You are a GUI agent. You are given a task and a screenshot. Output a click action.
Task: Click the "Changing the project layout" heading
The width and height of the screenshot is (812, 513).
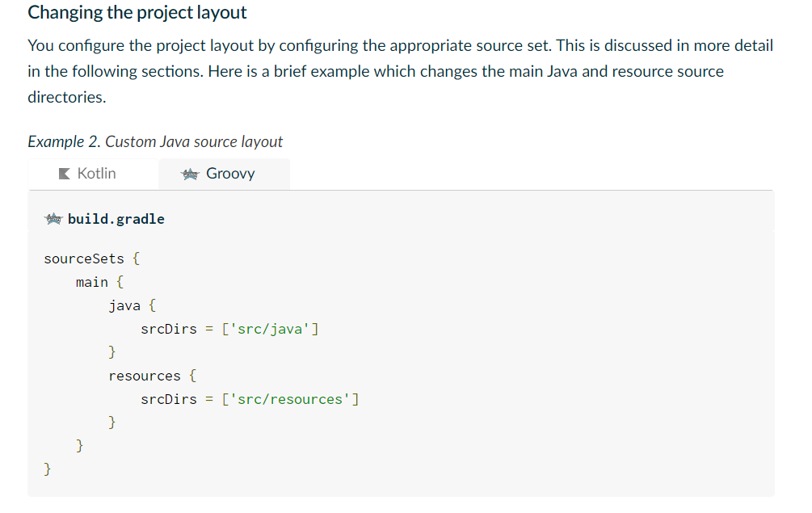137,13
